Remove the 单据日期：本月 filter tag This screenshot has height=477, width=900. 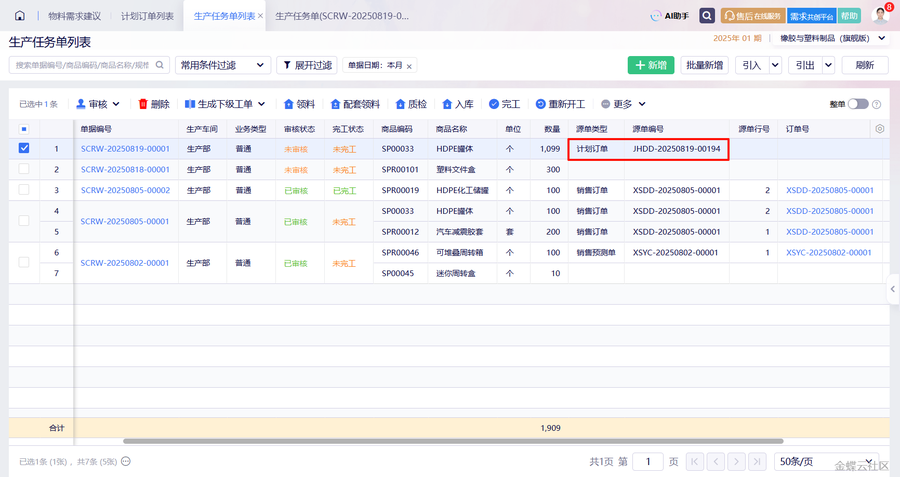[x=409, y=67]
